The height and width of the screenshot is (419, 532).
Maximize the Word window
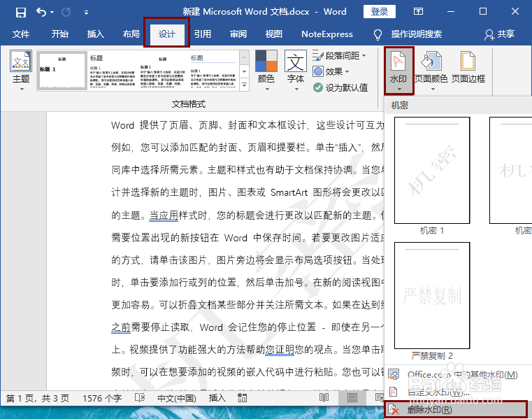pyautogui.click(x=483, y=12)
